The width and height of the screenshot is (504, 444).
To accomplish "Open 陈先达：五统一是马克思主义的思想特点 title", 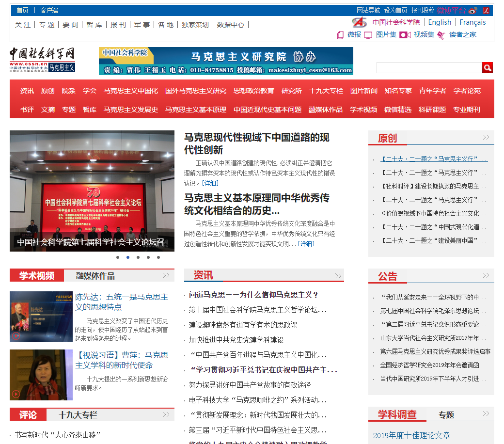I will click(x=122, y=302).
